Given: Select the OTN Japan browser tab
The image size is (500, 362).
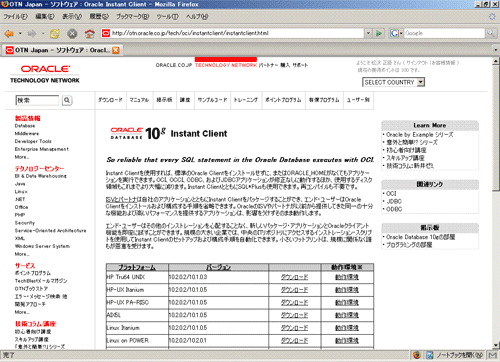Looking at the screenshot, I should (x=62, y=50).
